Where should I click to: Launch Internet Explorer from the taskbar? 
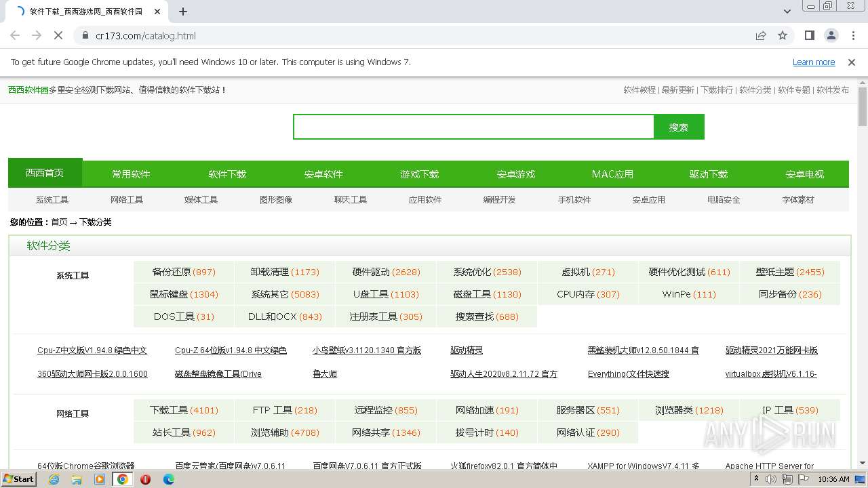click(x=54, y=479)
